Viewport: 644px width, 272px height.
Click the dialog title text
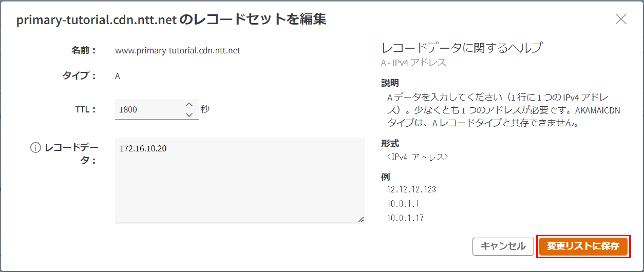(171, 20)
